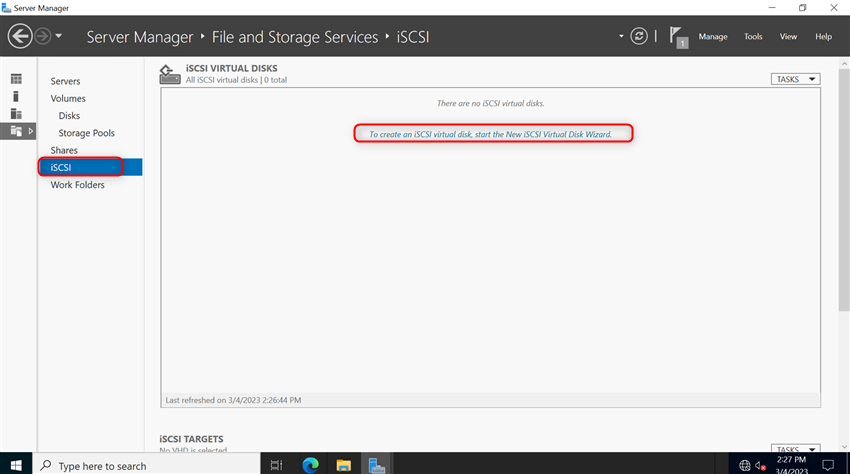Open Task View on the taskbar
This screenshot has height=474, width=850.
(x=276, y=465)
